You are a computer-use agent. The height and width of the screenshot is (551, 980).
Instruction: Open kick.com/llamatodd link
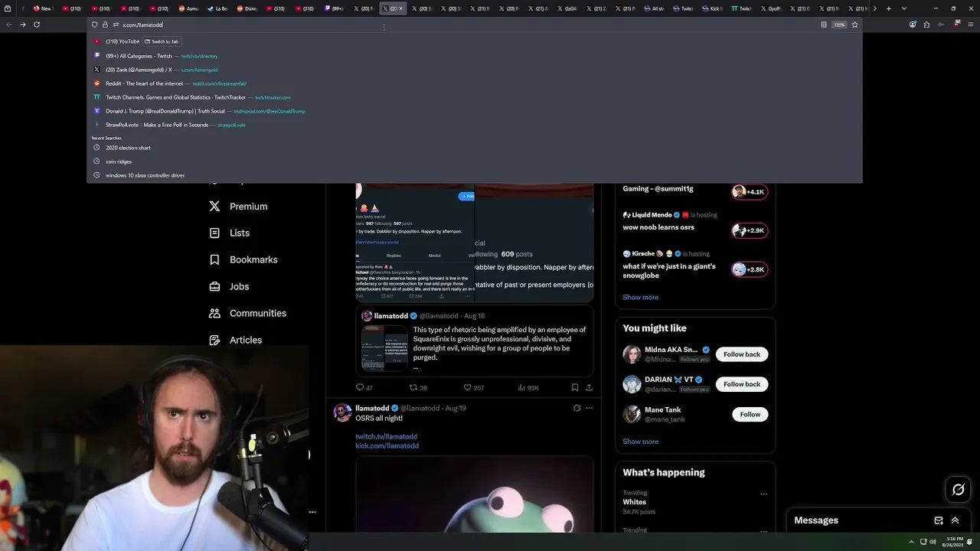point(387,445)
